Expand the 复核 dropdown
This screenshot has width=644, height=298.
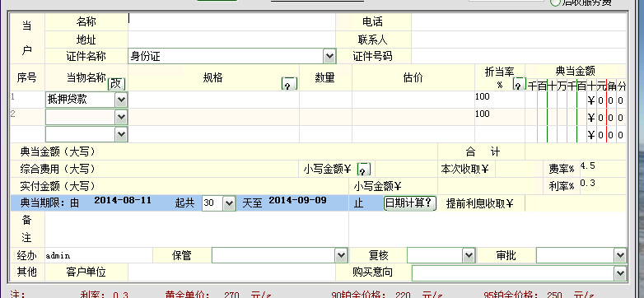click(469, 256)
